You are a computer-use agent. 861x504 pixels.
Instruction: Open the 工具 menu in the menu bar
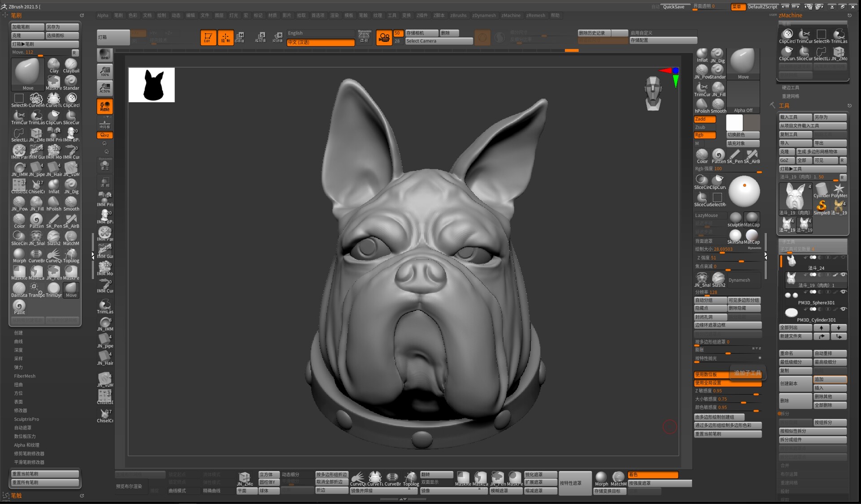(x=392, y=15)
